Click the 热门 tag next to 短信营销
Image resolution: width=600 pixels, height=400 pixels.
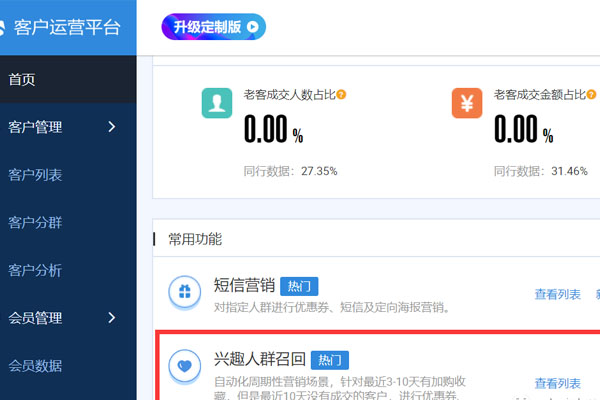298,285
